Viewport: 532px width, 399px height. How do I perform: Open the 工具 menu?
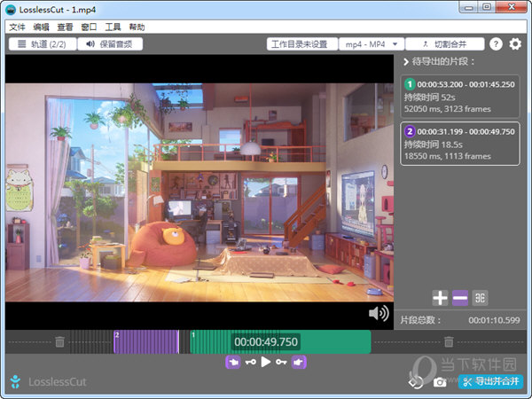[x=113, y=27]
